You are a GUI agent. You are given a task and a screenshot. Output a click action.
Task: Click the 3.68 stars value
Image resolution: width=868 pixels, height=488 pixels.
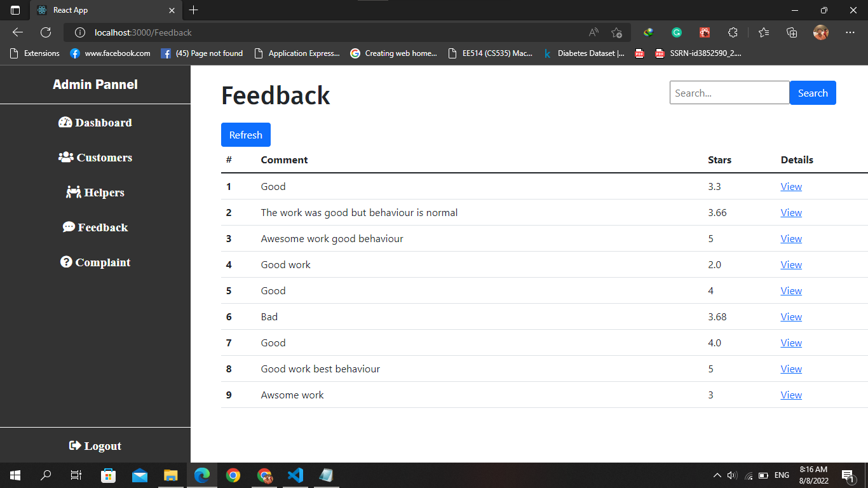(x=717, y=316)
